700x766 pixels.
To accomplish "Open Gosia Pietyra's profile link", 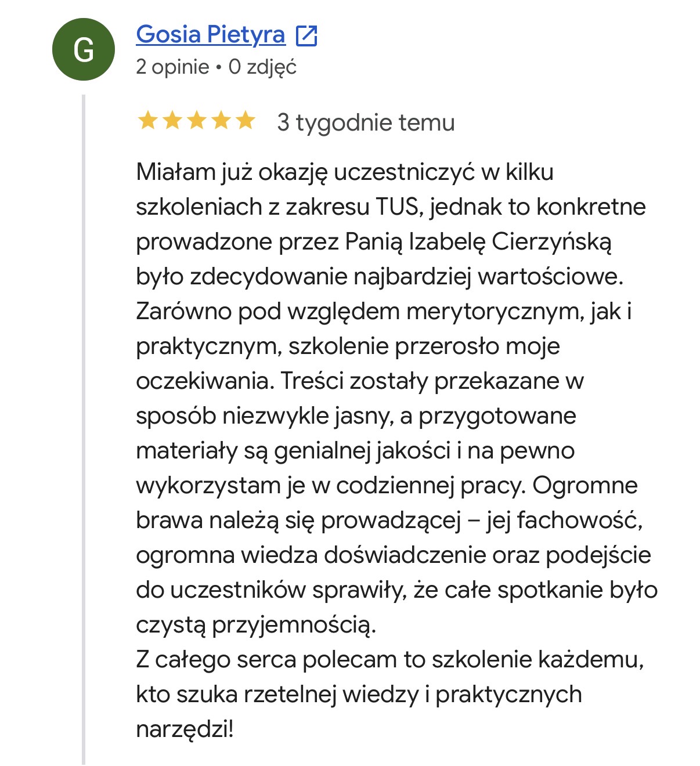I will [211, 34].
